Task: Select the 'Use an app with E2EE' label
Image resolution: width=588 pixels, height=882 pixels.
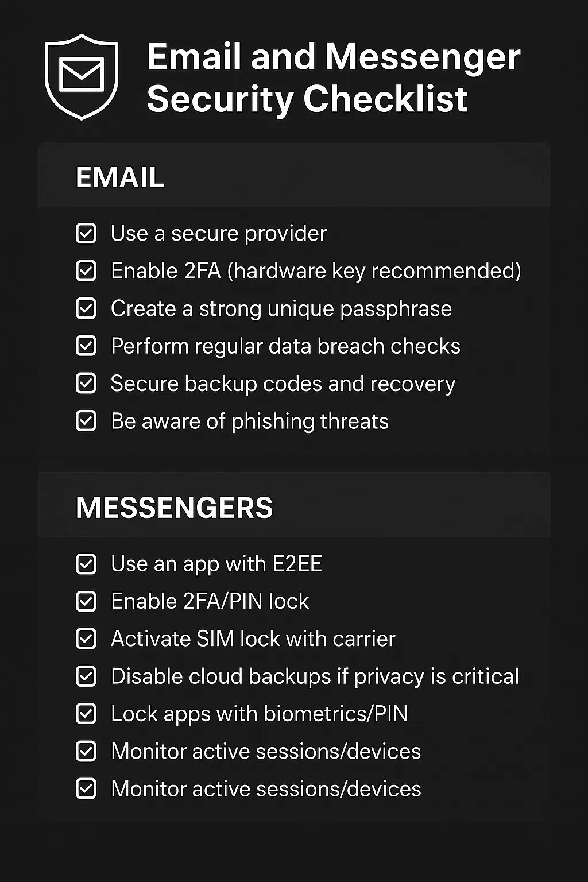Action: (x=216, y=564)
